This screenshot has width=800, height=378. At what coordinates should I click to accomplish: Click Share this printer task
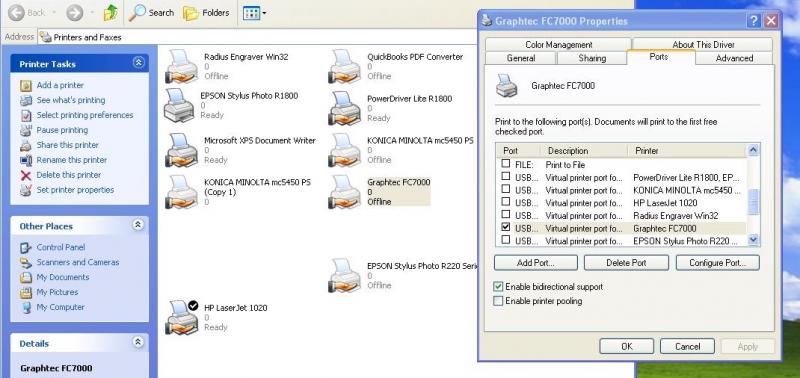tap(67, 145)
